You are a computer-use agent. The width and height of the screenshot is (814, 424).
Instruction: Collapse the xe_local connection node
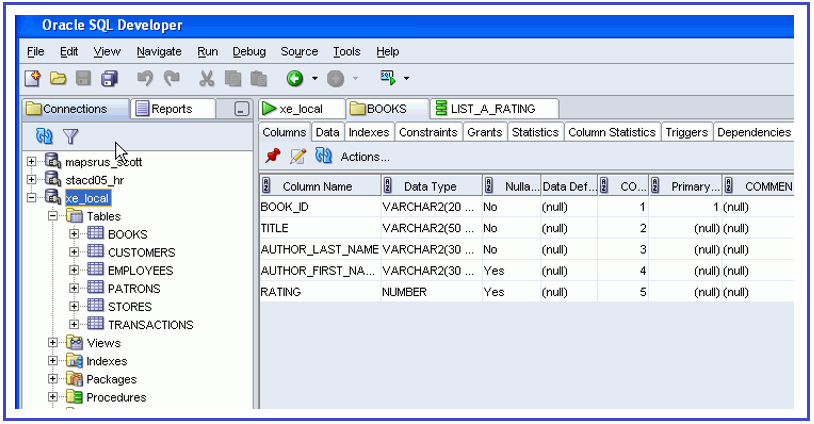click(x=31, y=198)
